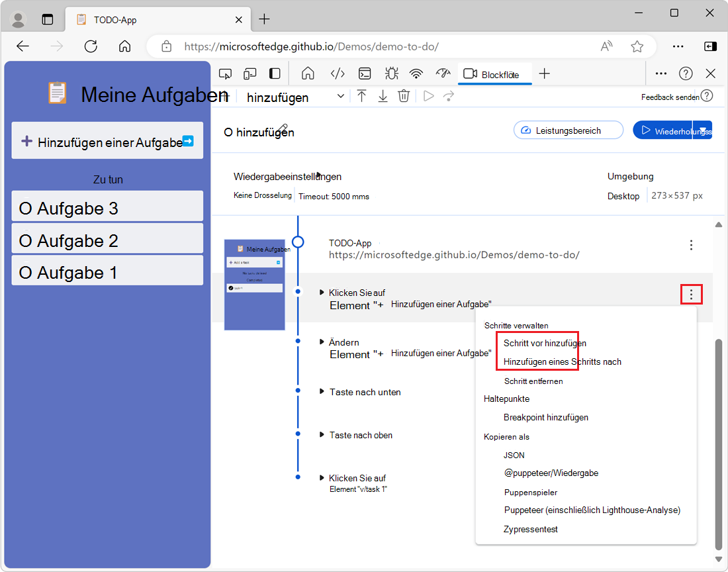
Task: Choose 'Breakpoint hinzufügen' from the menu
Action: pos(545,417)
